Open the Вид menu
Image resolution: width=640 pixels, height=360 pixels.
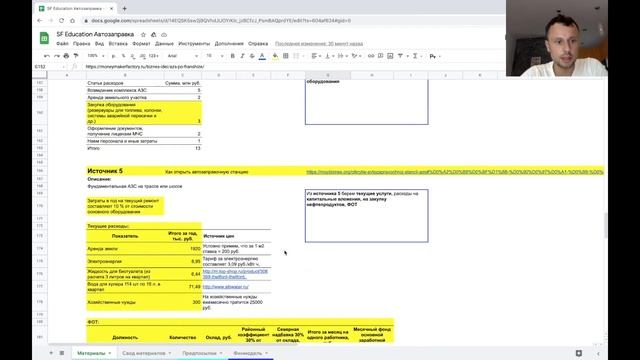(x=99, y=44)
